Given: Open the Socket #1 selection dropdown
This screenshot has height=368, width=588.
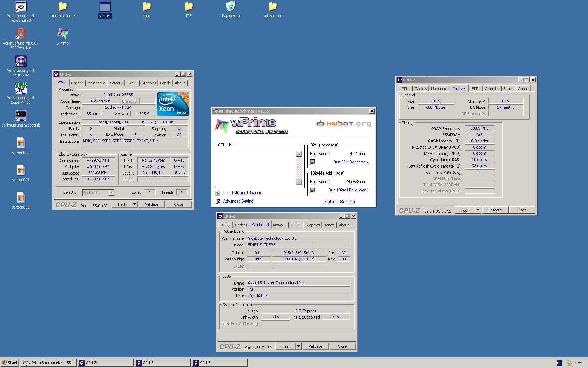Looking at the screenshot, I should [111, 192].
